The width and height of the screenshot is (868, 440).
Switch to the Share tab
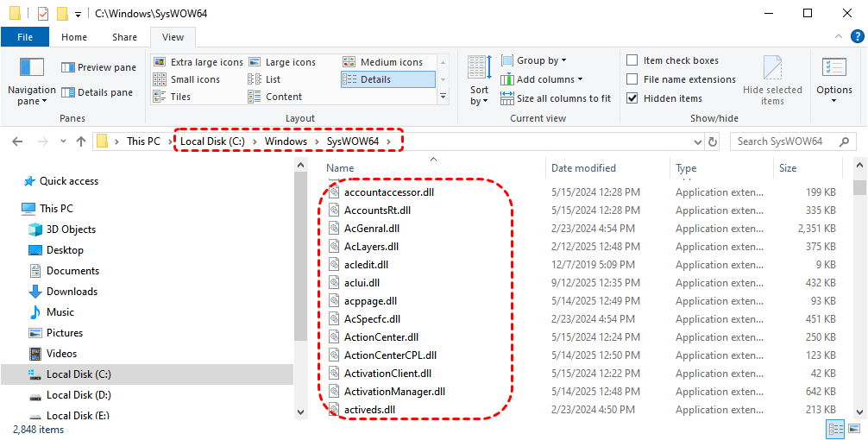(x=124, y=37)
